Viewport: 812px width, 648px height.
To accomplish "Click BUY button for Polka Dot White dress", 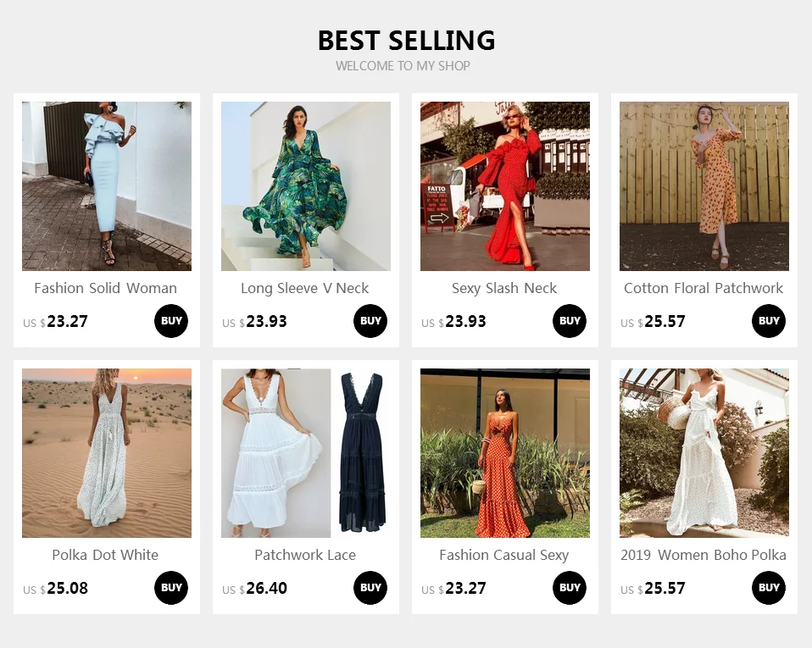I will pyautogui.click(x=171, y=588).
